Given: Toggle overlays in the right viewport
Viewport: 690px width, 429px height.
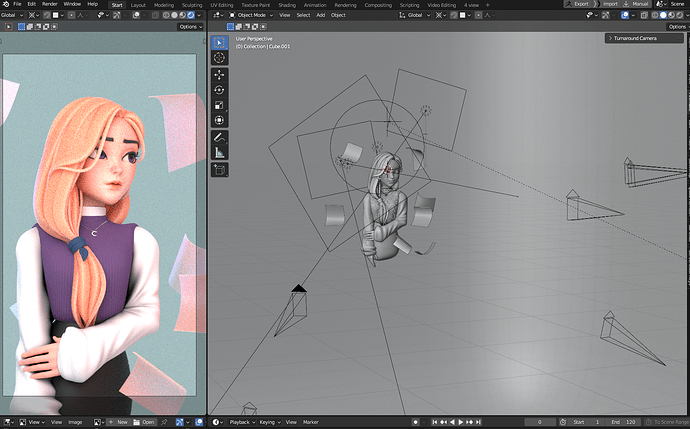Looking at the screenshot, I should (625, 15).
